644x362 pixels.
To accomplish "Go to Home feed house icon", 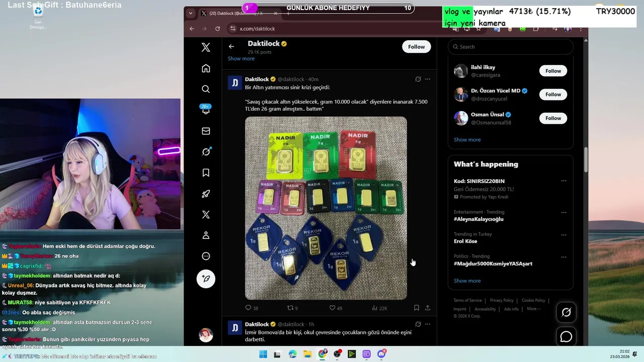I will pos(206,68).
